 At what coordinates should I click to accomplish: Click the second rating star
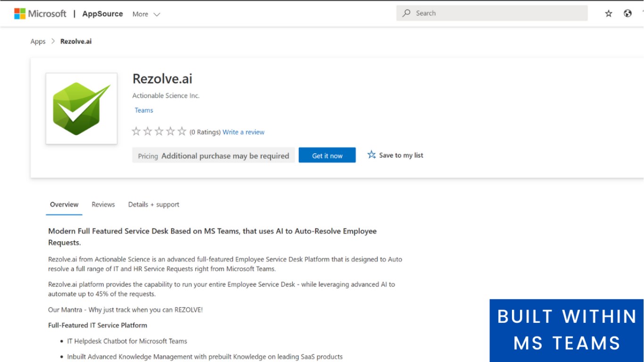point(148,132)
